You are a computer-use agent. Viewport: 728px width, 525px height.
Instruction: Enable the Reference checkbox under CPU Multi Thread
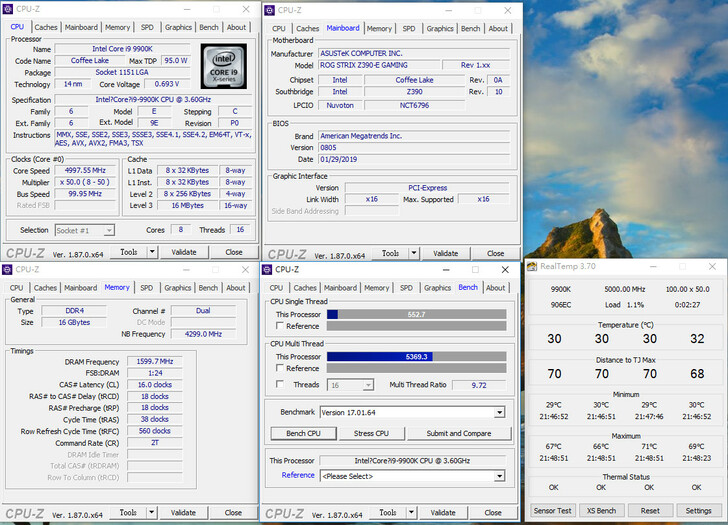(280, 368)
